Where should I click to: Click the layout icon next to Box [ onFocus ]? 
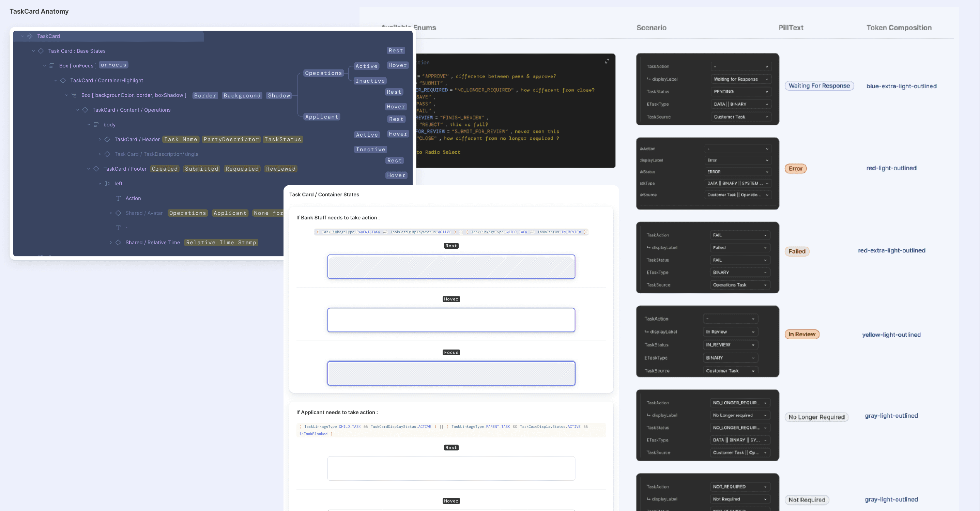(52, 66)
